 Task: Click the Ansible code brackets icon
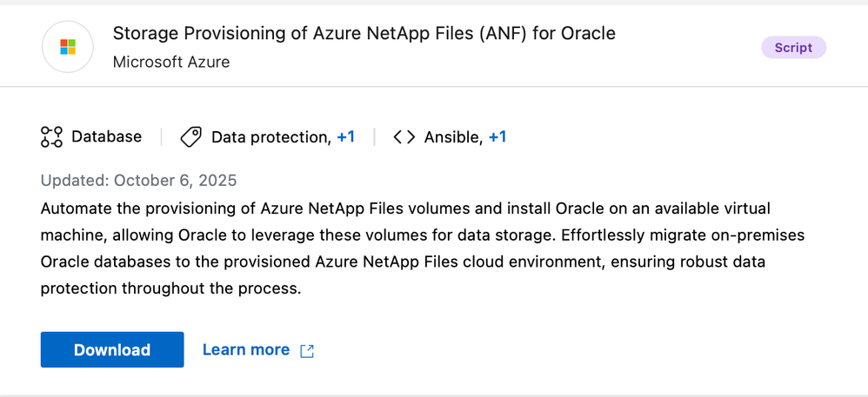click(404, 137)
